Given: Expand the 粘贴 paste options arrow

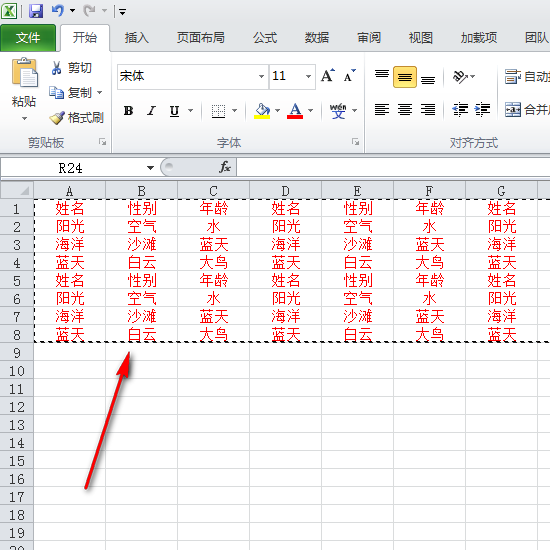Looking at the screenshot, I should (x=24, y=119).
